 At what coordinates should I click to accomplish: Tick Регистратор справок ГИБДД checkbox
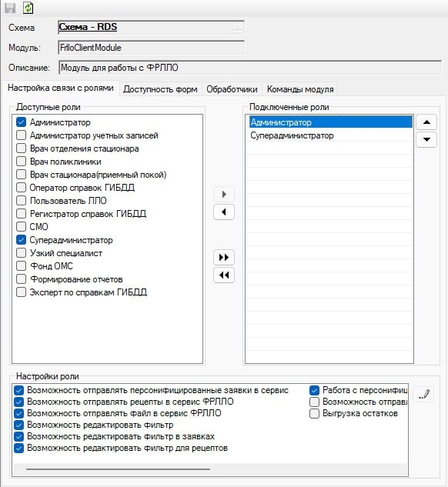tap(21, 213)
